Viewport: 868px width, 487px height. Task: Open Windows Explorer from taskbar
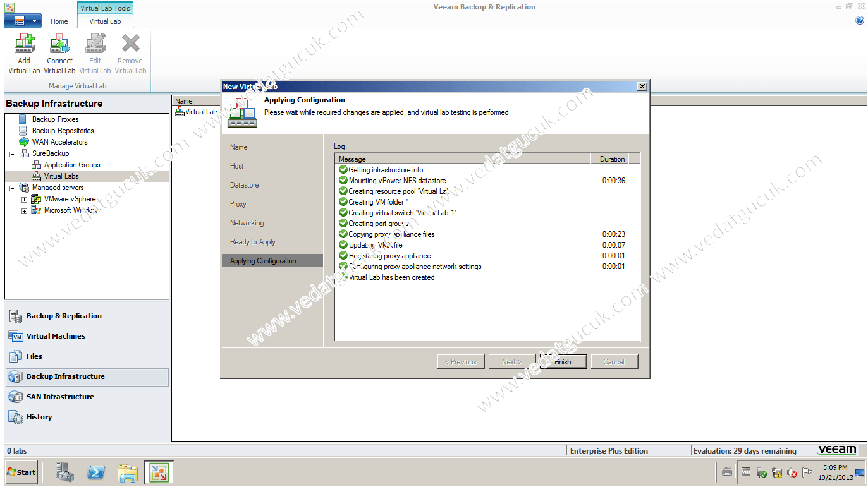click(x=128, y=472)
